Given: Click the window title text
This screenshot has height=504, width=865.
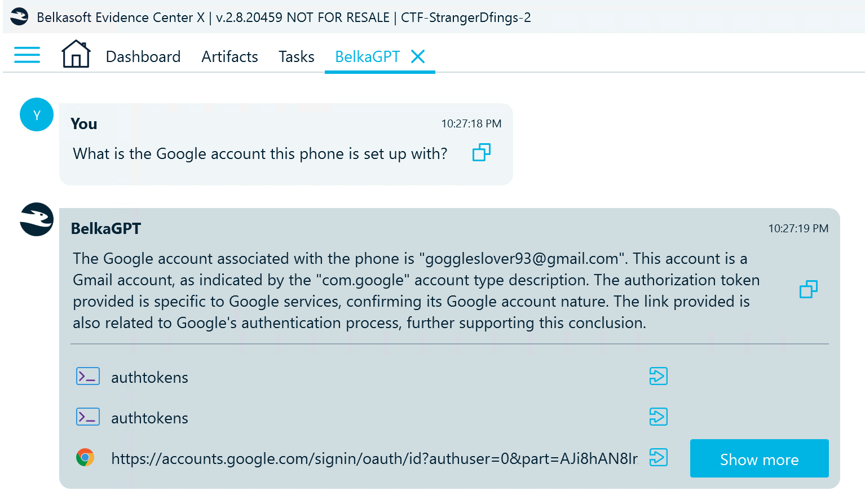Looking at the screenshot, I should [284, 17].
